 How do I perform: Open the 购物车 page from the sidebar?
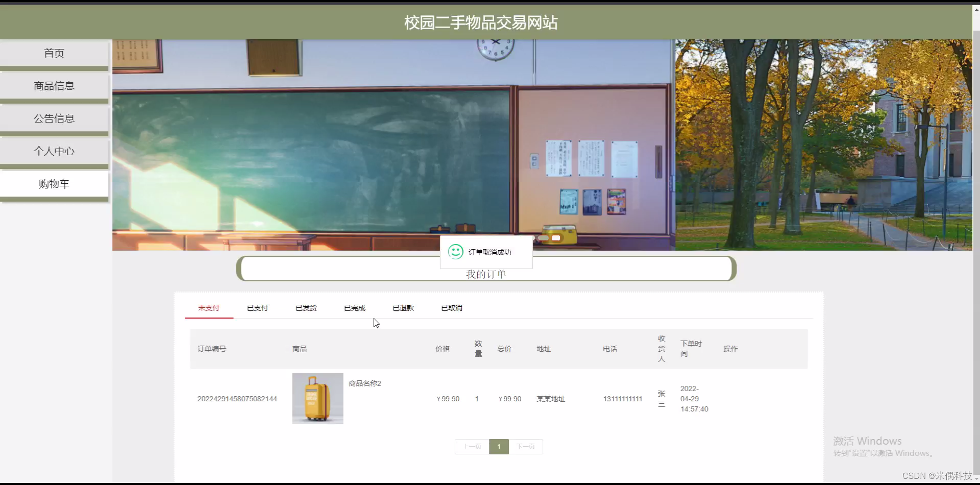click(x=54, y=183)
